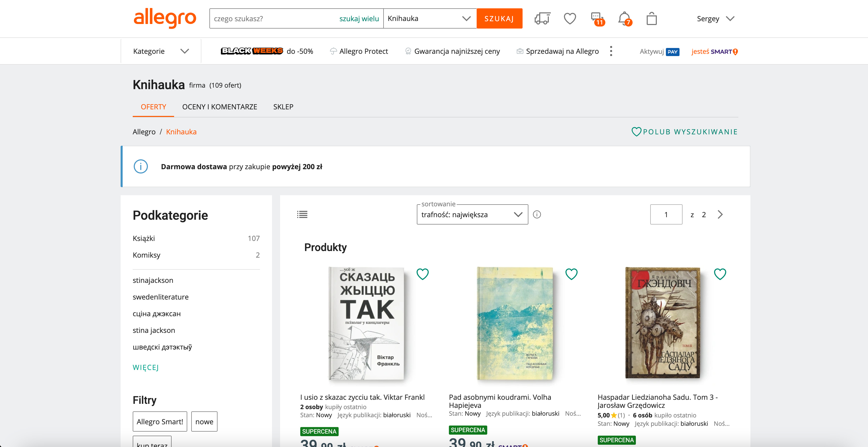The image size is (868, 447).
Task: Click the 5,00 star rating
Action: [x=611, y=415]
